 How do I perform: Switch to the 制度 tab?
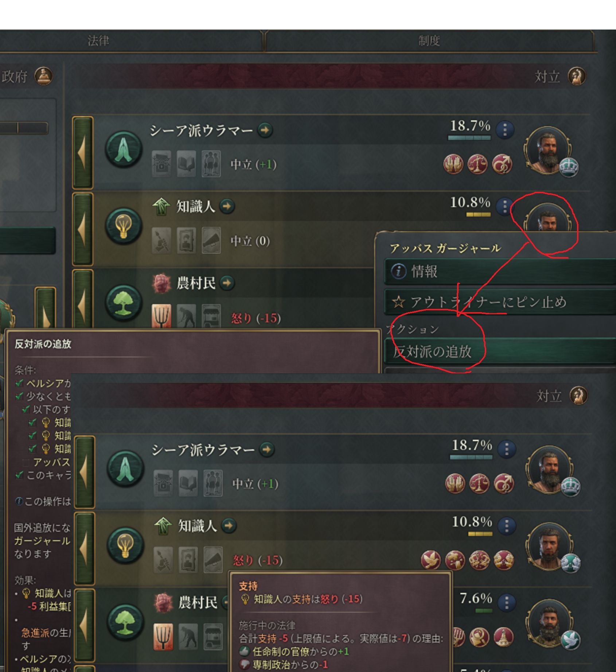429,40
